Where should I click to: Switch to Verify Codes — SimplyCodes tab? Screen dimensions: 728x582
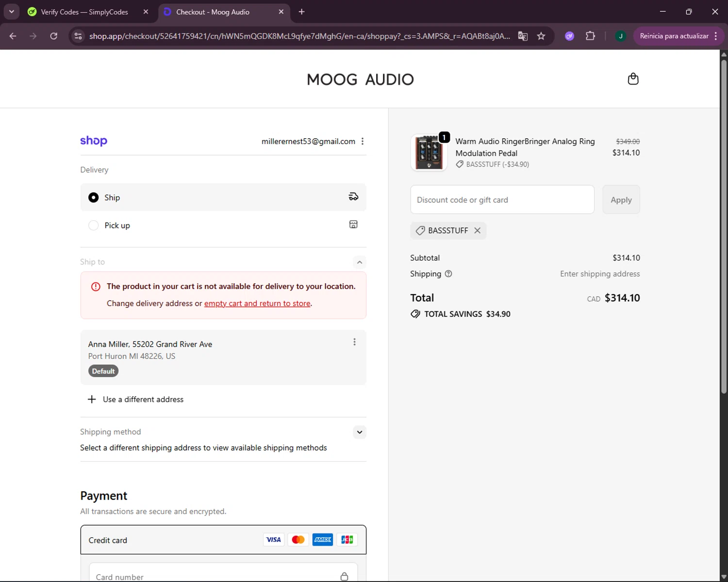pyautogui.click(x=84, y=12)
